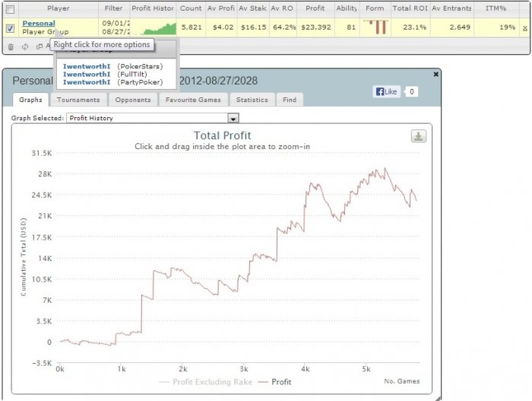Open the Statistics tab
Screen dimensions: 532x401
(252, 100)
